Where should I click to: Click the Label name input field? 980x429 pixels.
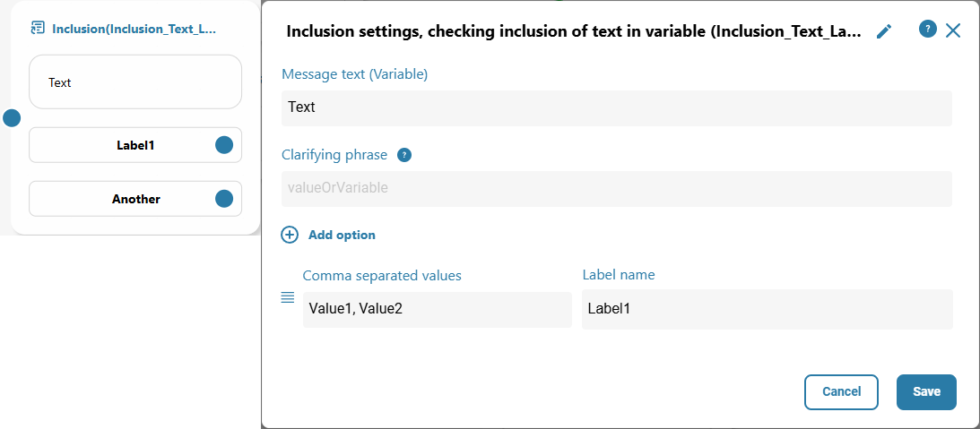click(767, 309)
